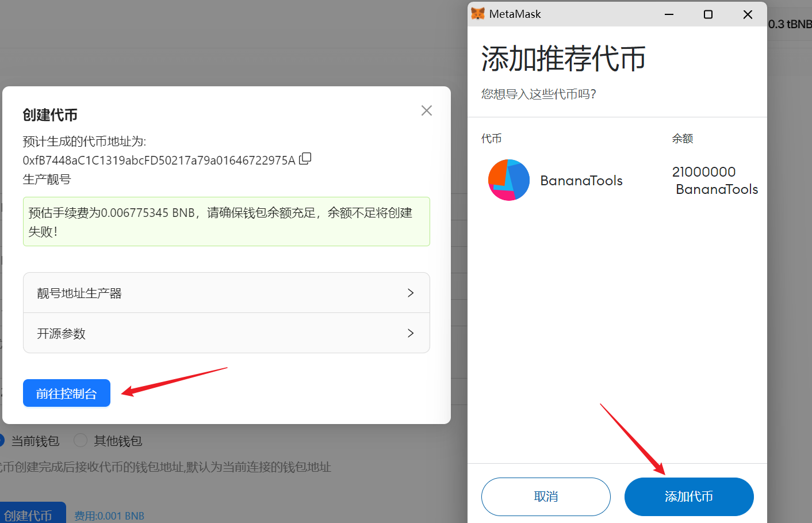Click the 0.3 tBNB balance display
812x523 pixels.
(x=790, y=24)
